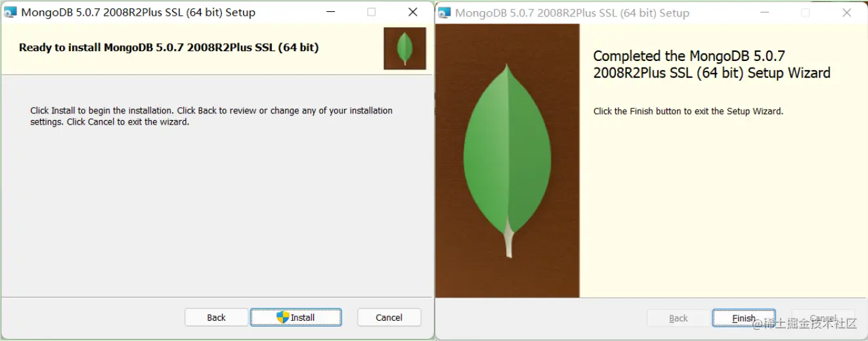Image resolution: width=868 pixels, height=341 pixels.
Task: Maximize the Ready to install window
Action: point(372,12)
